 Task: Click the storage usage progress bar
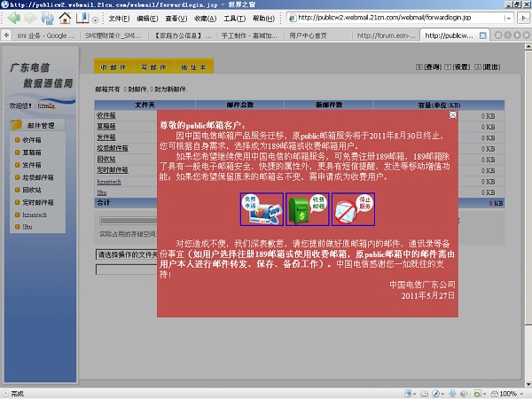tap(129, 221)
